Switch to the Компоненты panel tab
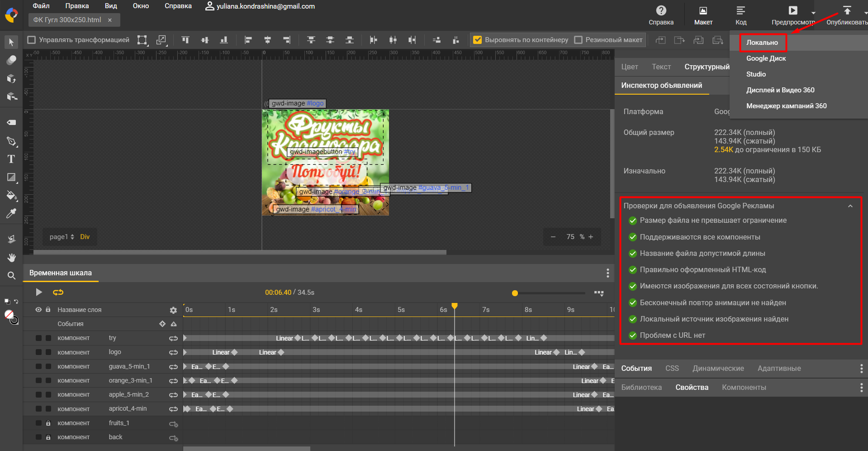Viewport: 868px width, 451px height. pyautogui.click(x=744, y=388)
